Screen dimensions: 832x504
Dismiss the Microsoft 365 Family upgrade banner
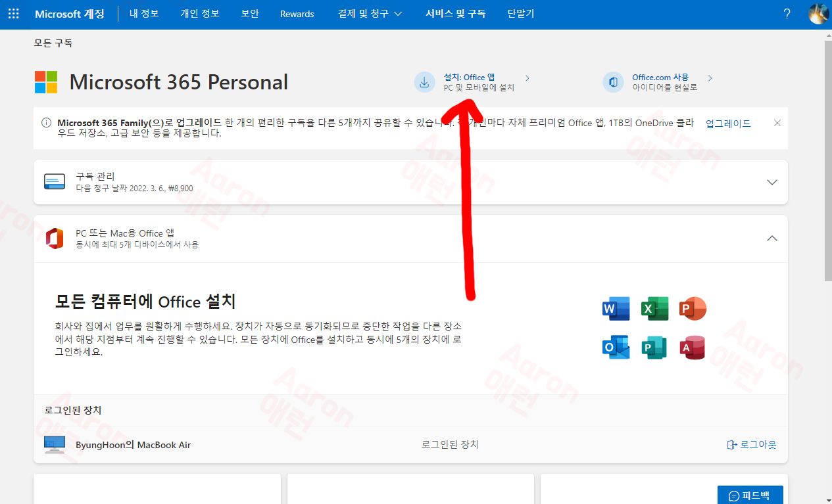click(777, 123)
